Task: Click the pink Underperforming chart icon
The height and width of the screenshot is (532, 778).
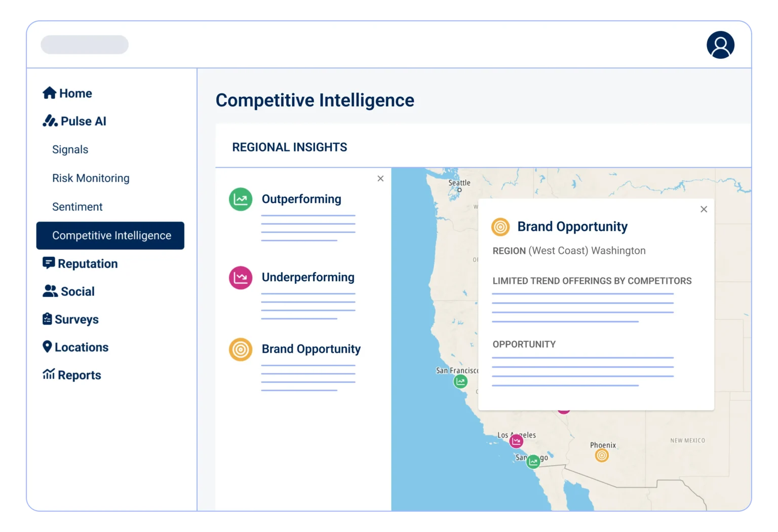Action: click(241, 278)
